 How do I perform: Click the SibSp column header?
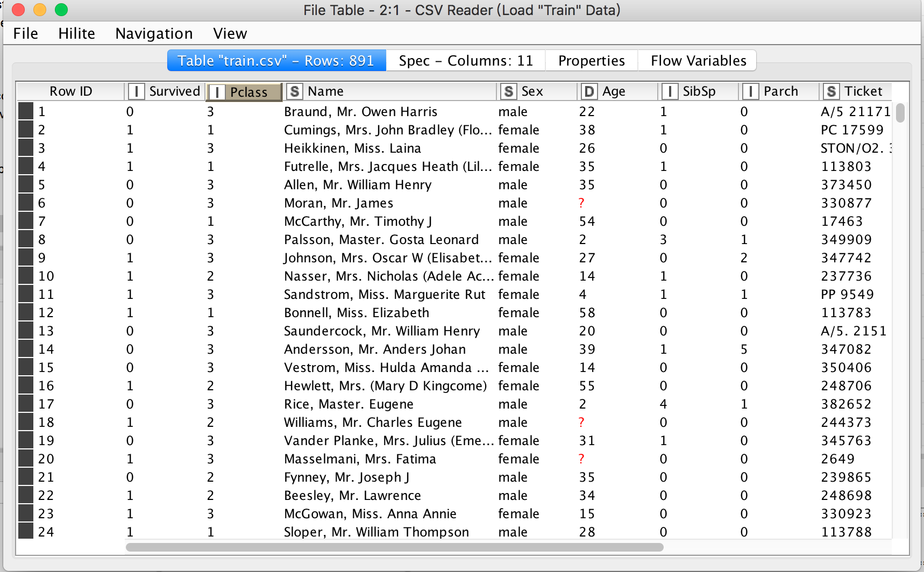click(x=699, y=91)
